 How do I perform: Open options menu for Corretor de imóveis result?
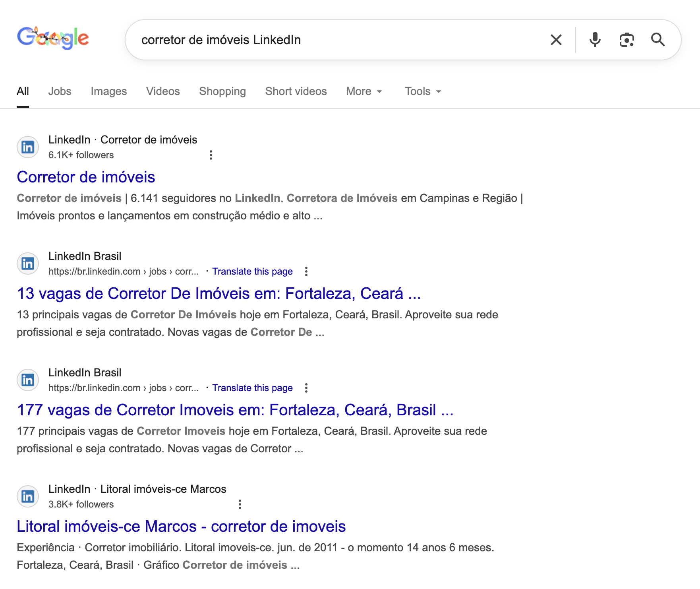click(211, 155)
